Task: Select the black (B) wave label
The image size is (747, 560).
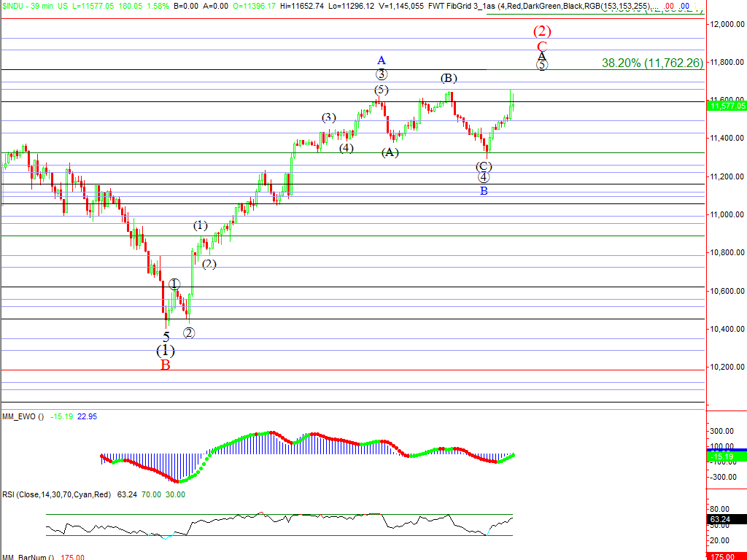Action: click(x=449, y=78)
